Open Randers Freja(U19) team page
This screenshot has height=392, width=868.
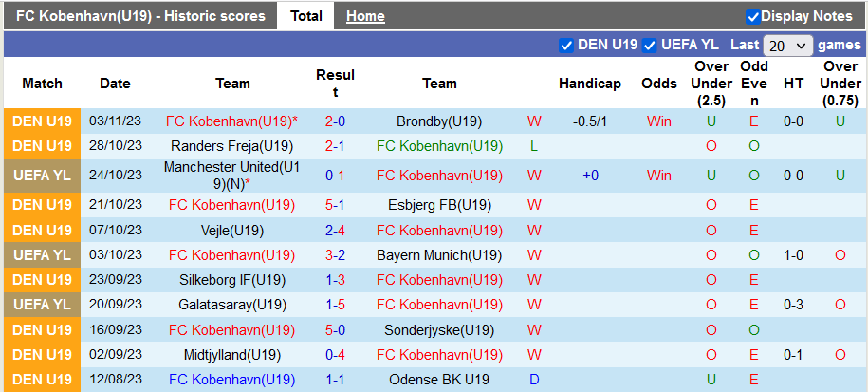click(x=232, y=146)
